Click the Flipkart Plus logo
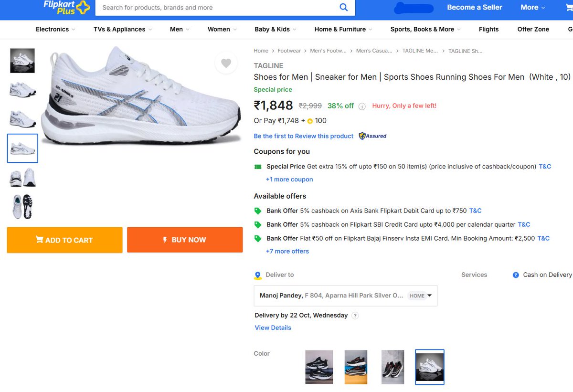The width and height of the screenshot is (573, 392). [x=66, y=8]
